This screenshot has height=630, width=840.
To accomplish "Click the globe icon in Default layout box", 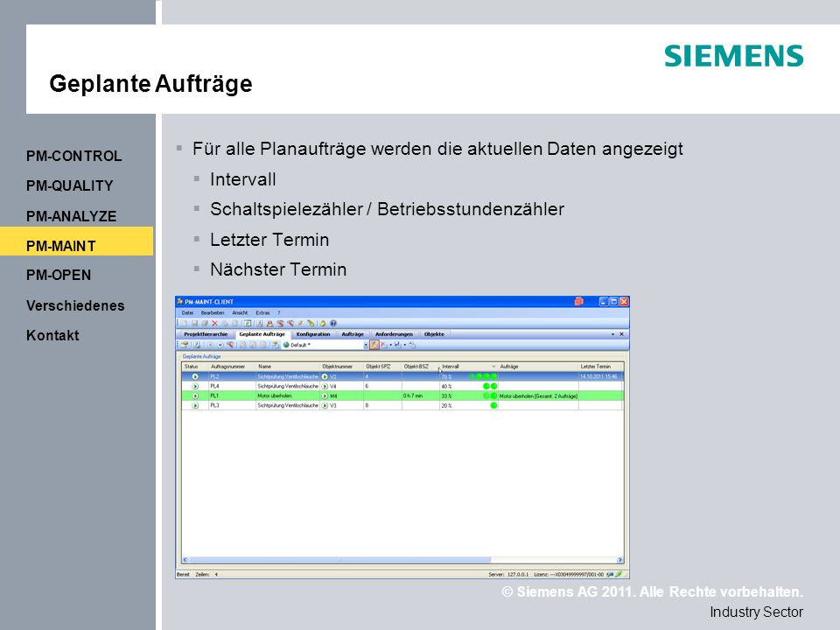I will [286, 345].
